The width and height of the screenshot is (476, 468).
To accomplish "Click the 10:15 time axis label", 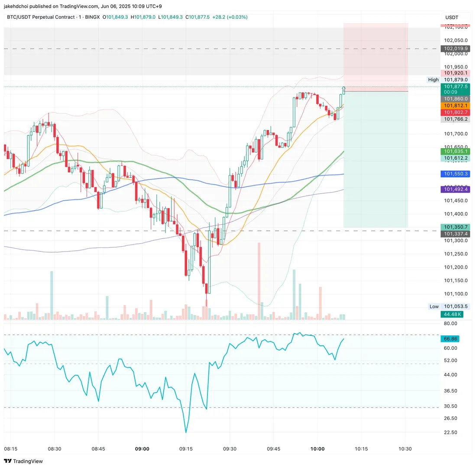I will pyautogui.click(x=361, y=449).
